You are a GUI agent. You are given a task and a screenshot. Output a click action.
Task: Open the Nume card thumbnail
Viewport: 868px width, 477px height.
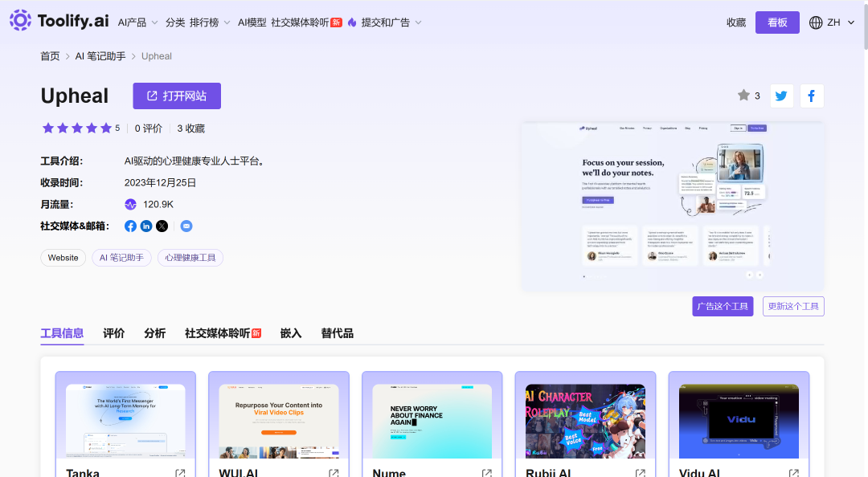pyautogui.click(x=432, y=421)
